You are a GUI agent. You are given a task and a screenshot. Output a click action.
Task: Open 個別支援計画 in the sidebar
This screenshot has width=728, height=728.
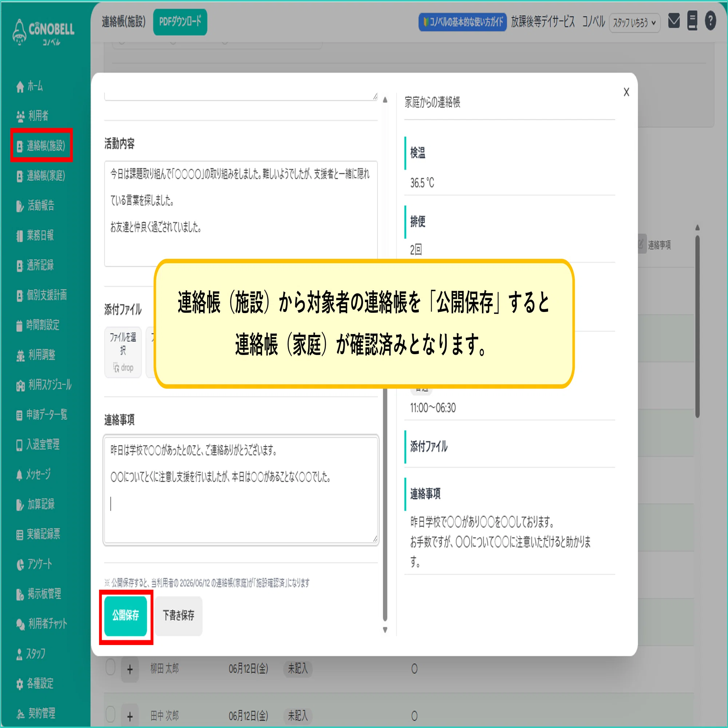tap(41, 295)
